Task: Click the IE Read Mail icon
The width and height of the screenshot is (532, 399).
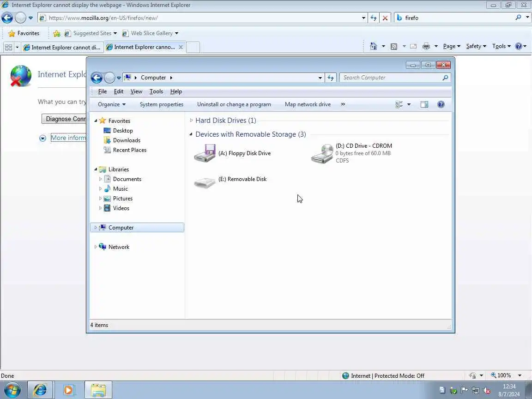Action: click(413, 47)
